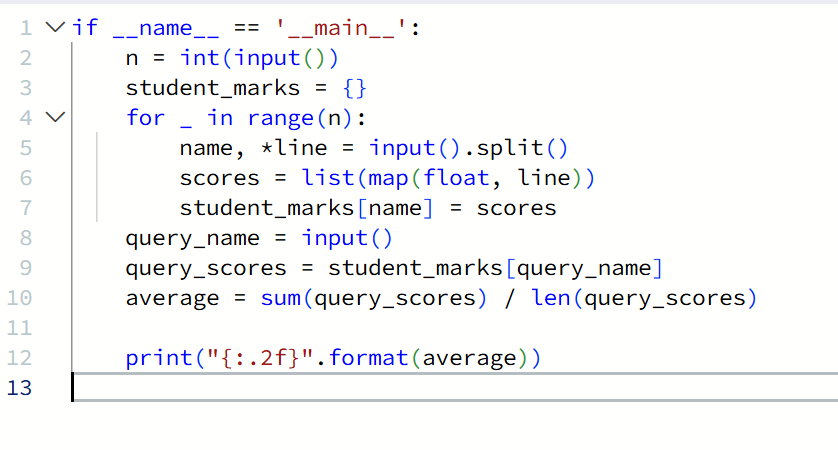
Task: Click line number 8 in gutter
Action: point(26,237)
